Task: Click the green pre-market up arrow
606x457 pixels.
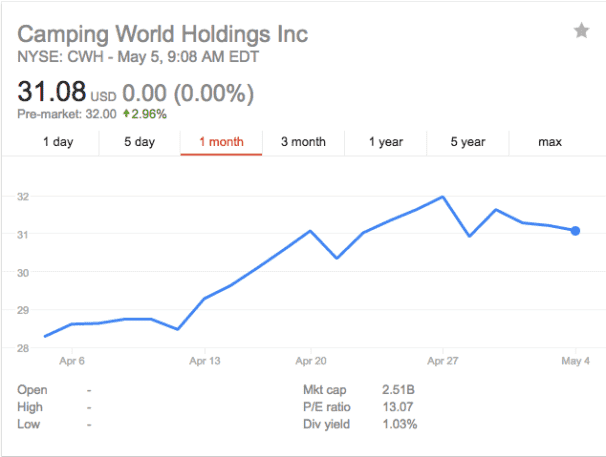Action: tap(127, 114)
